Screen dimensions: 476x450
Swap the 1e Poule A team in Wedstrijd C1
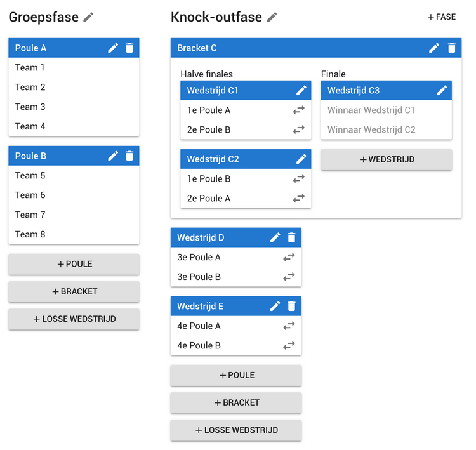tap(299, 110)
